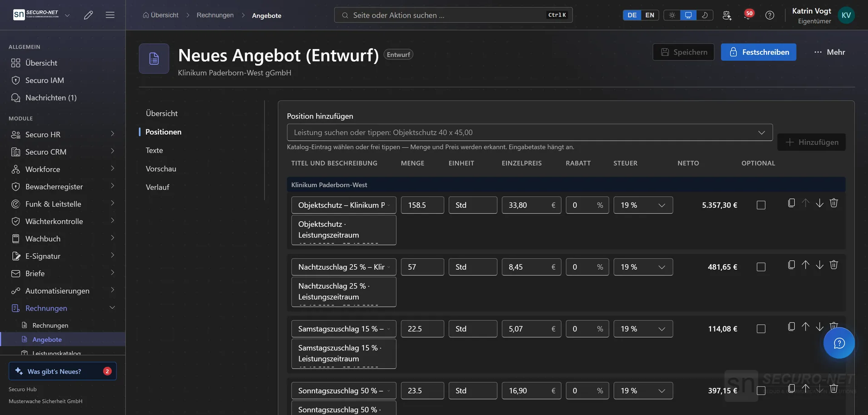The height and width of the screenshot is (415, 868).
Task: Open the Vorschau section tab
Action: [161, 169]
